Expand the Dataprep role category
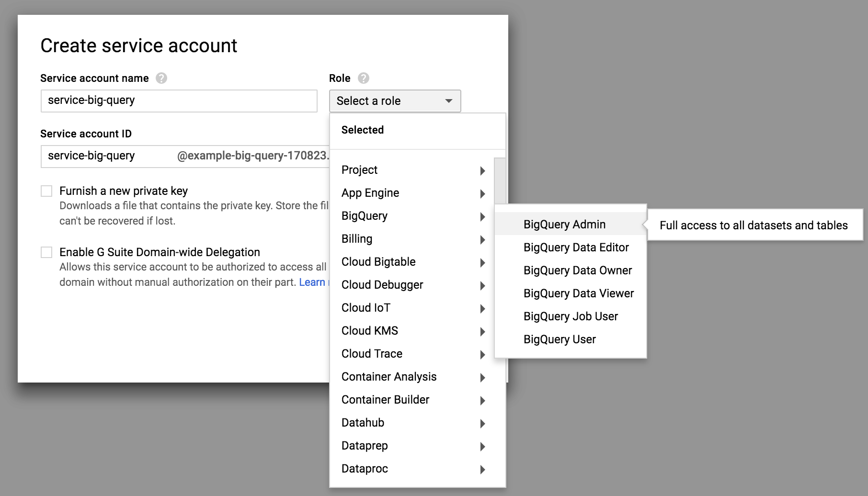The image size is (868, 496). [412, 446]
